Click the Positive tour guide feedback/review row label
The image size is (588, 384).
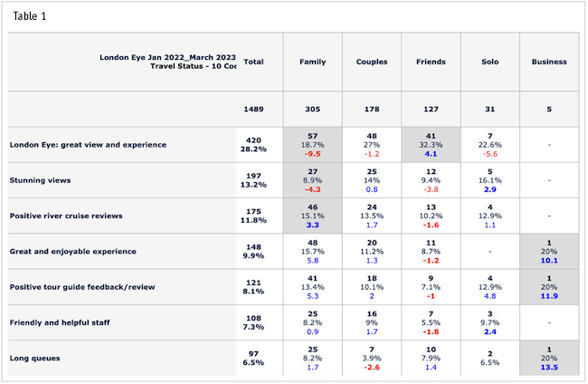coord(82,287)
